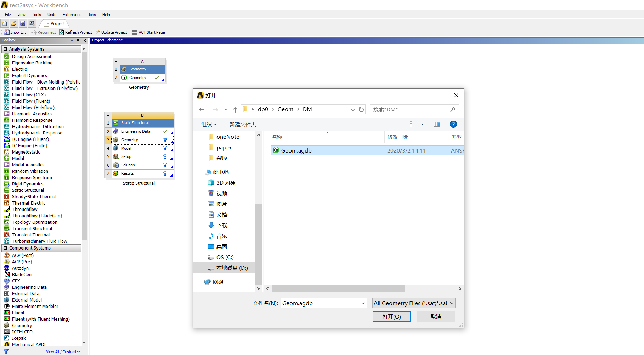
Task: Navigate back in the open dialog
Action: pyautogui.click(x=202, y=110)
